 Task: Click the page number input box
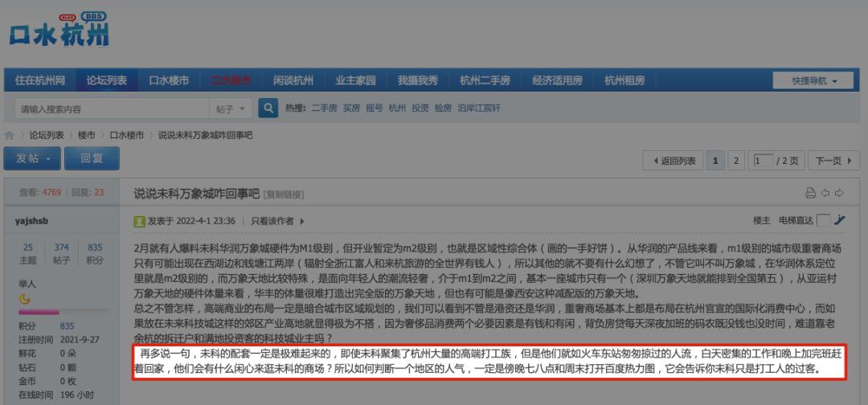pyautogui.click(x=762, y=161)
